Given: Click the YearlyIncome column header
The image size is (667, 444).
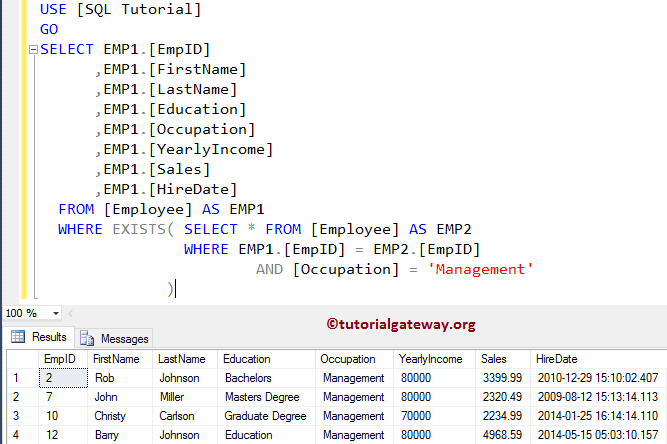Looking at the screenshot, I should [430, 358].
